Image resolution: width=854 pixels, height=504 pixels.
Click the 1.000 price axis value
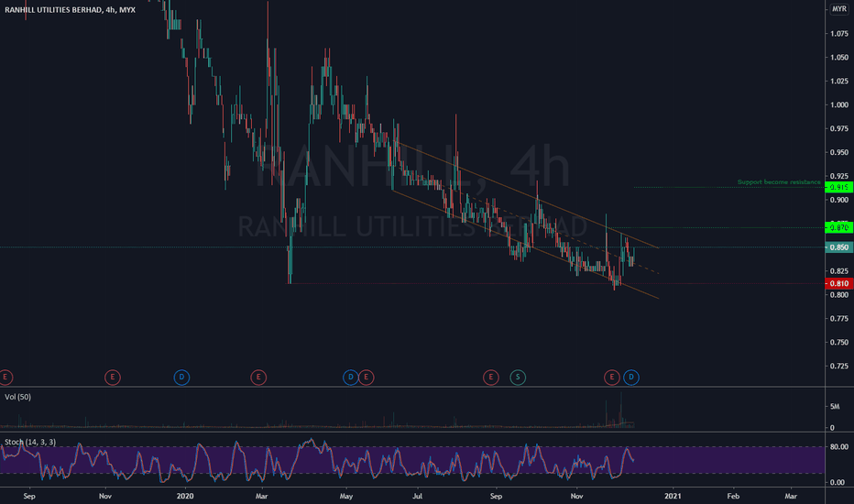839,104
